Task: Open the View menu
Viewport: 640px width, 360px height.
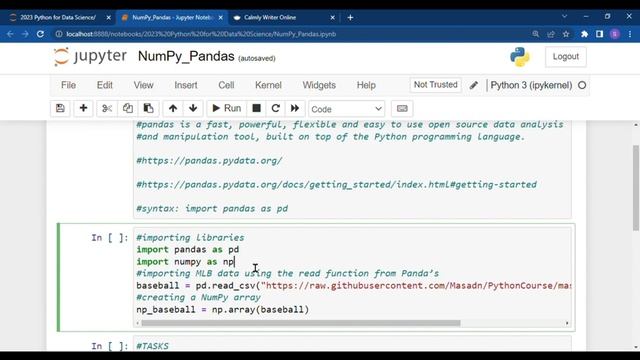Action: pyautogui.click(x=143, y=85)
